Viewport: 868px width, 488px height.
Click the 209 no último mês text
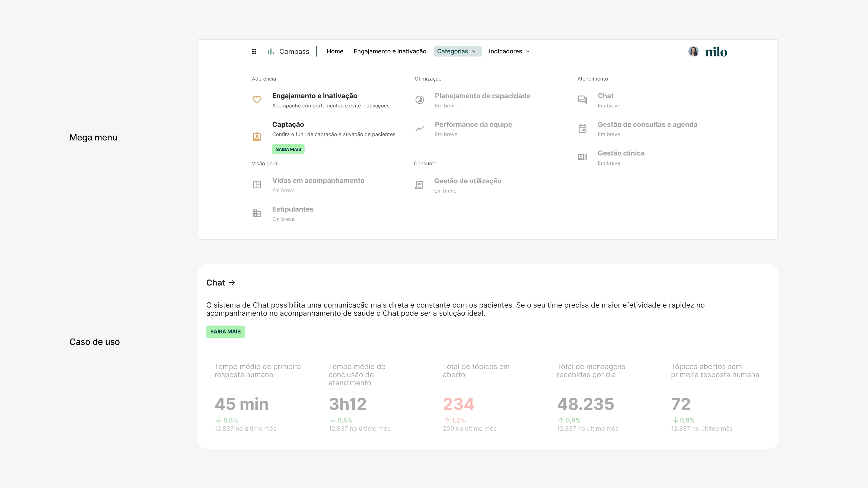[469, 429]
